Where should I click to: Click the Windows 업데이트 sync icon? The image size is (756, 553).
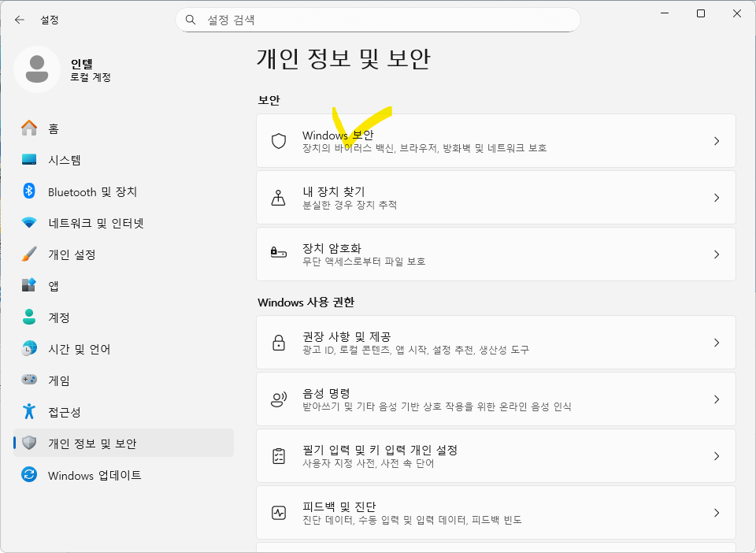pos(29,474)
